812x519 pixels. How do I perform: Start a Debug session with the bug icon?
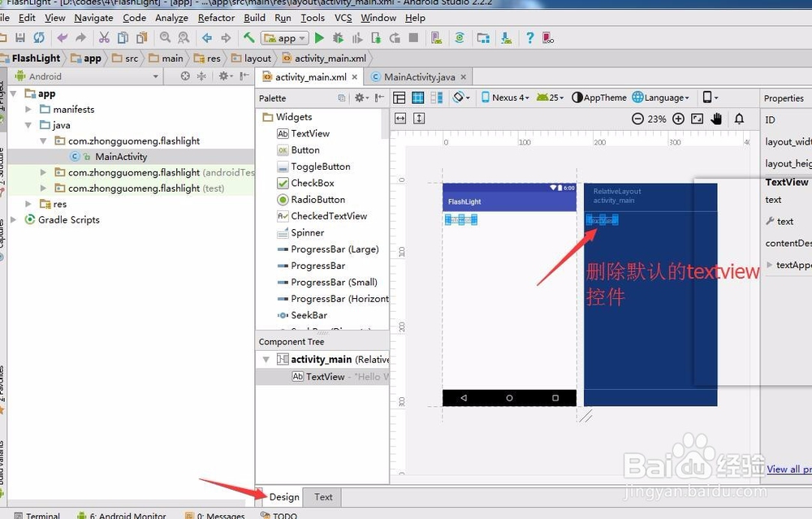click(x=338, y=37)
